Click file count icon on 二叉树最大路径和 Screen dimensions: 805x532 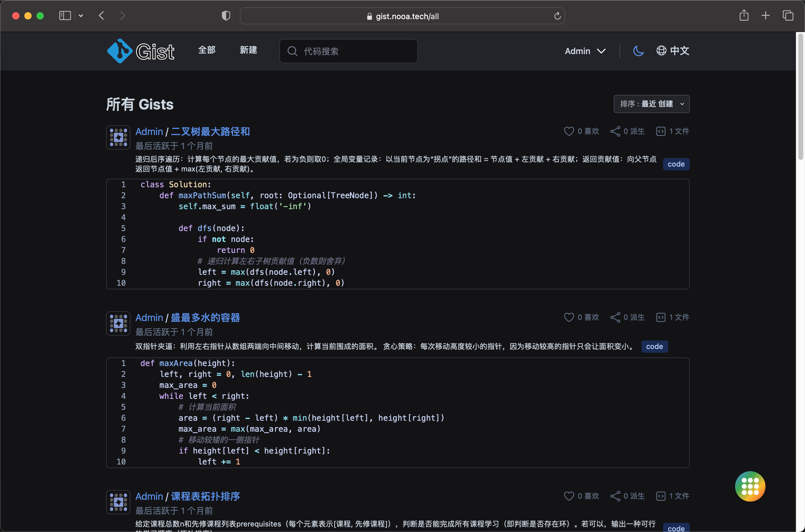[661, 131]
